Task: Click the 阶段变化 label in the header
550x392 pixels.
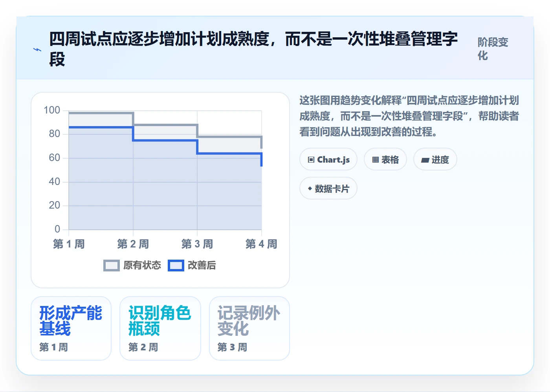Action: [x=493, y=49]
